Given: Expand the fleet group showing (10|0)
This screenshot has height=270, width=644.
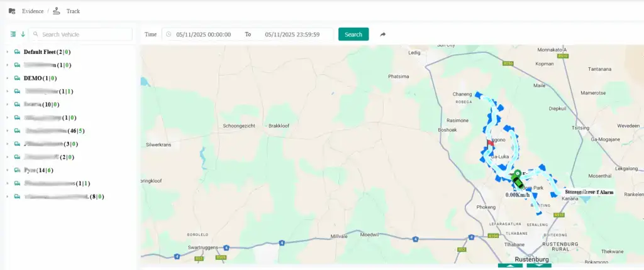Looking at the screenshot, I should [8, 105].
